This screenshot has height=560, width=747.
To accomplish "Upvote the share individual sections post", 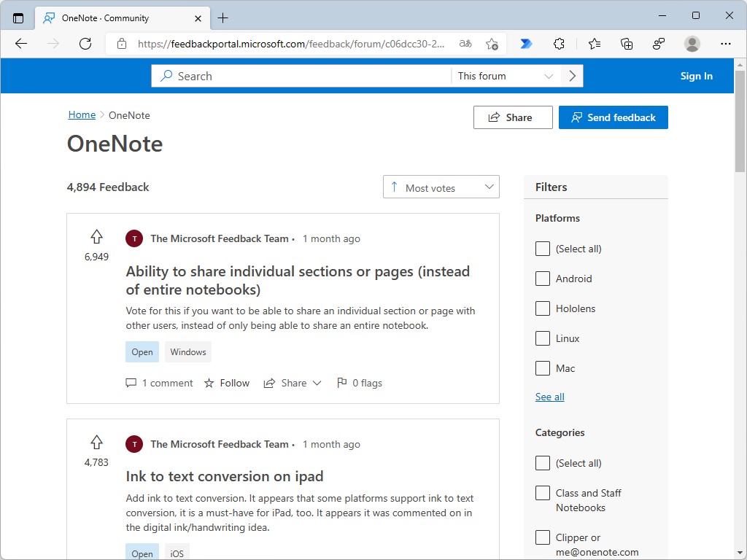I will 97,237.
